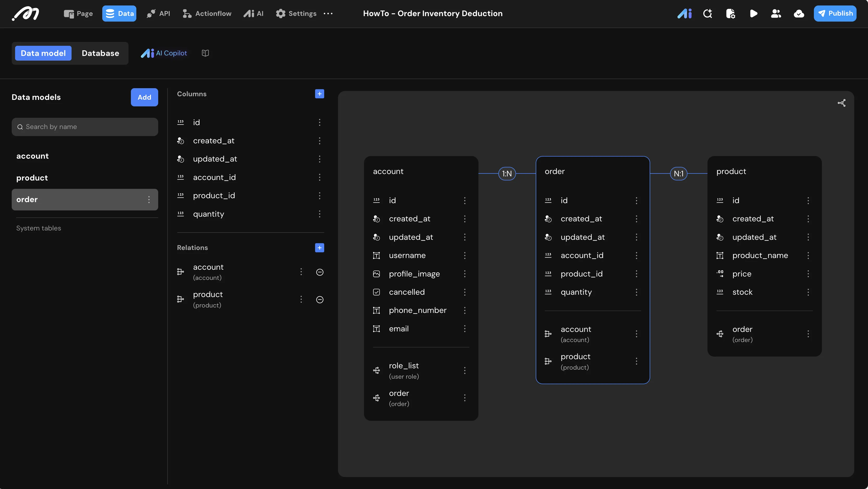868x489 pixels.
Task: Switch to the Database view
Action: [x=100, y=53]
